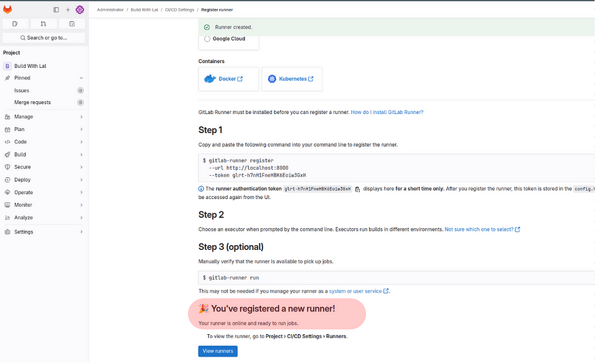This screenshot has width=595, height=364.
Task: Collapse the Pinned section chevron
Action: pos(81,78)
